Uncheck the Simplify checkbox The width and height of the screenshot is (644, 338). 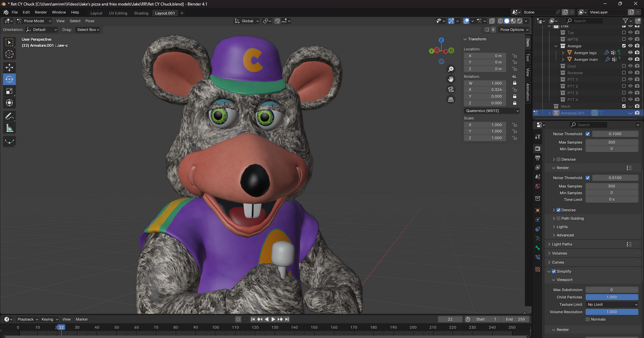coord(554,272)
